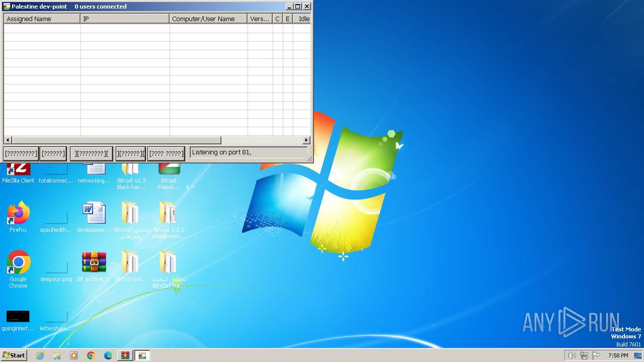The width and height of the screenshot is (644, 362).
Task: Open Windows Media Player from taskbar
Action: (74, 355)
